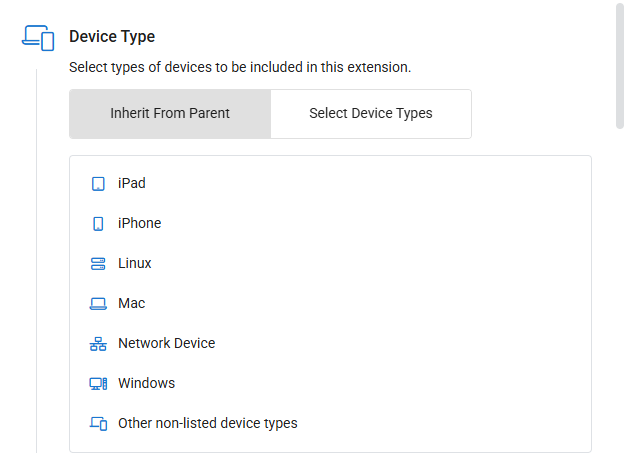Click the vertical scrollbar thumb
Image resolution: width=628 pixels, height=461 pixels.
(x=620, y=66)
